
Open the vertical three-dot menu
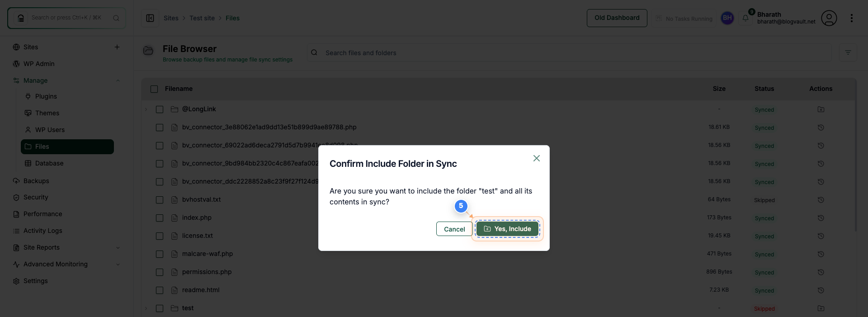[x=852, y=18]
